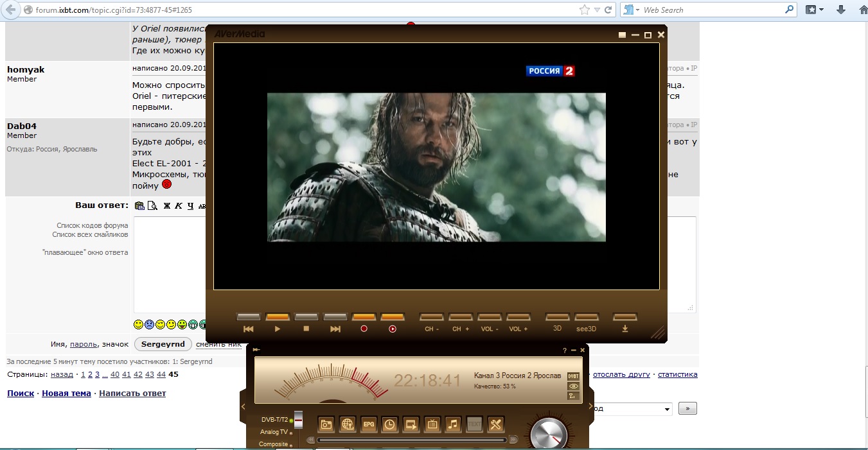Open the wrench settings icon
The image size is (868, 450).
[x=495, y=424]
